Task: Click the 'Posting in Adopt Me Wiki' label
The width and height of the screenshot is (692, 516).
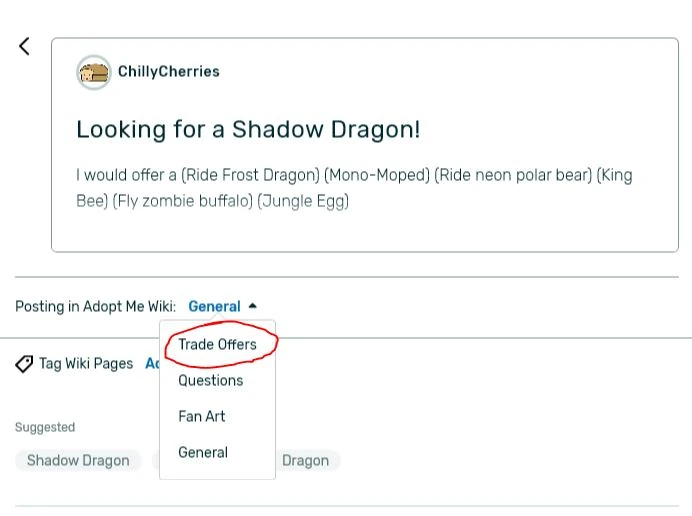Action: tap(95, 307)
